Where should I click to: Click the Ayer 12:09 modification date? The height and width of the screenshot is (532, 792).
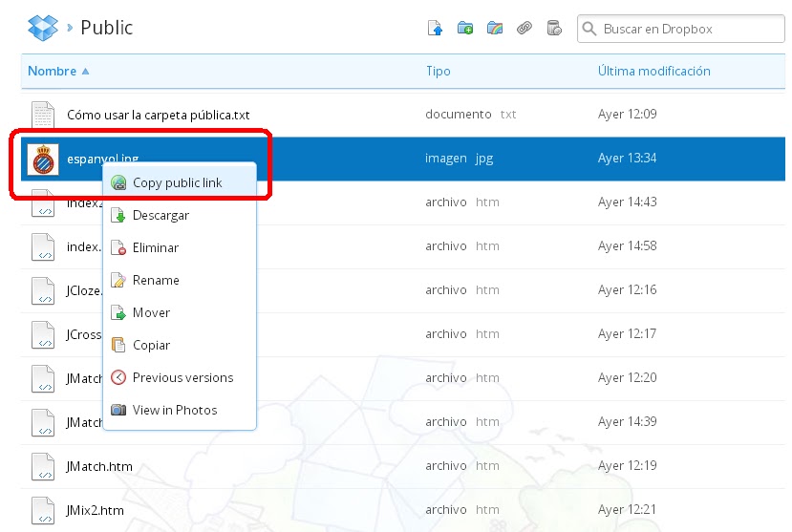click(628, 114)
